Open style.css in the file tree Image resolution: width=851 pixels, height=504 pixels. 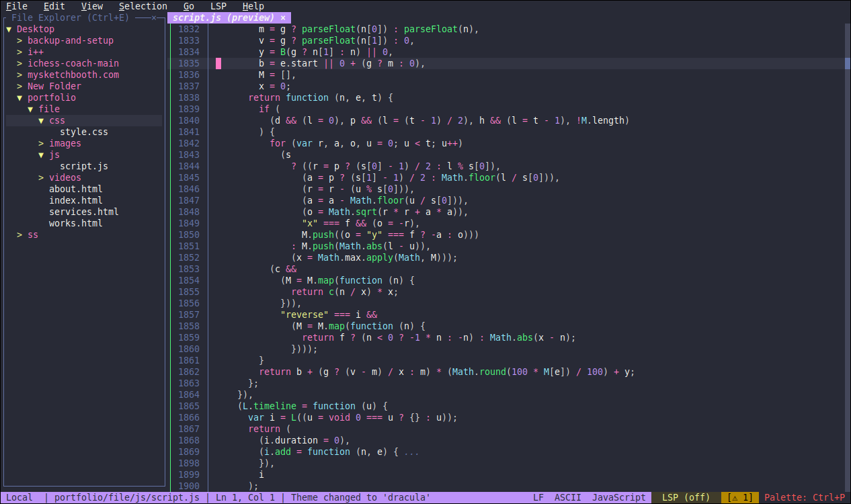click(x=83, y=132)
